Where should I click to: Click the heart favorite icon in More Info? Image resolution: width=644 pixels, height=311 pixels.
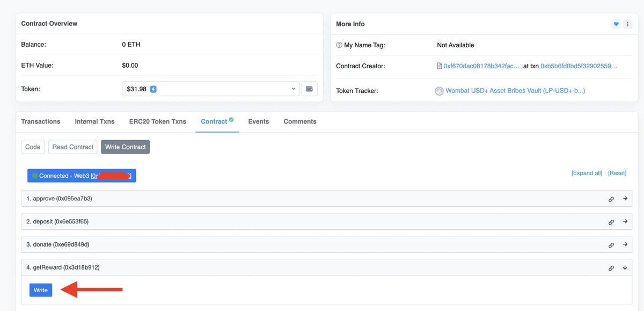(x=616, y=24)
